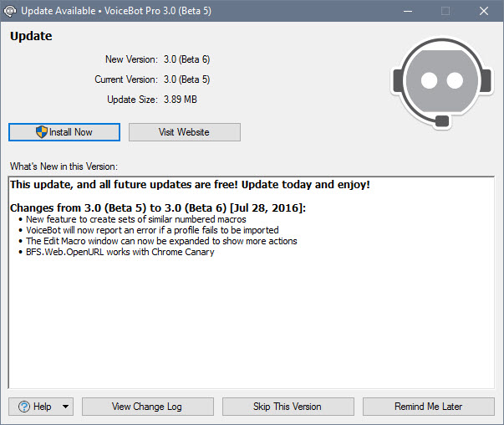Close the Update Available window
The image size is (504, 425).
(x=484, y=11)
